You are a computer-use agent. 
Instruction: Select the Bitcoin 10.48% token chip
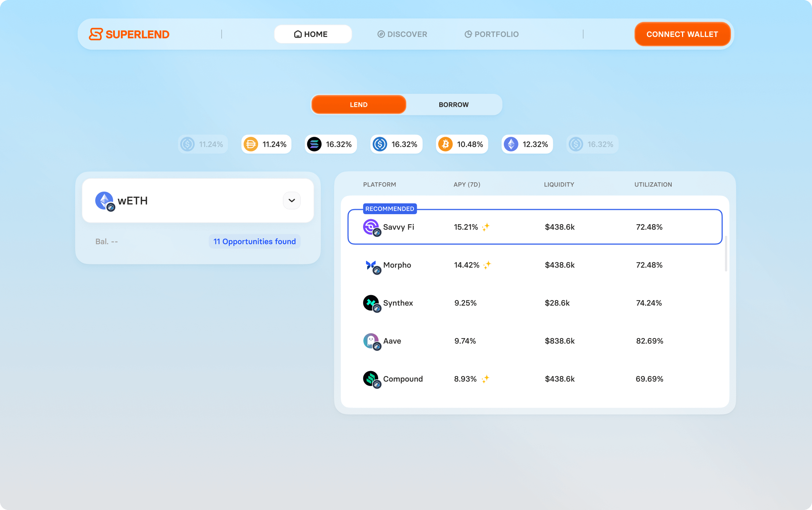(462, 144)
